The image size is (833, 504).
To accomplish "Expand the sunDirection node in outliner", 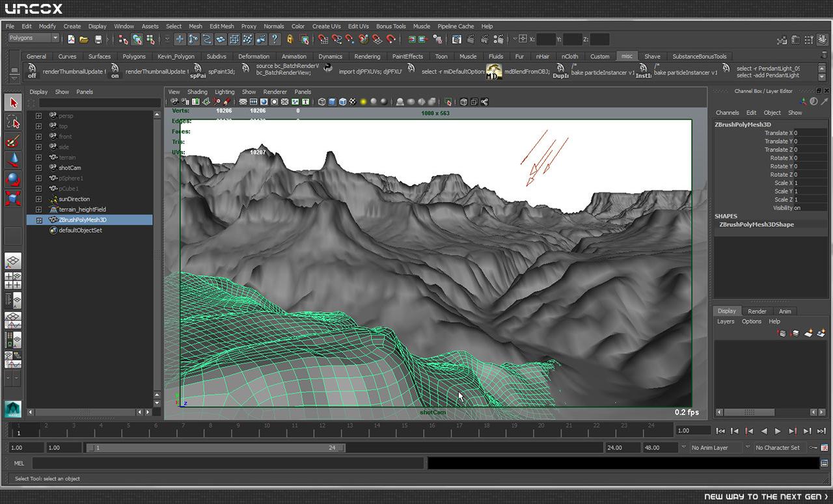I will (39, 199).
